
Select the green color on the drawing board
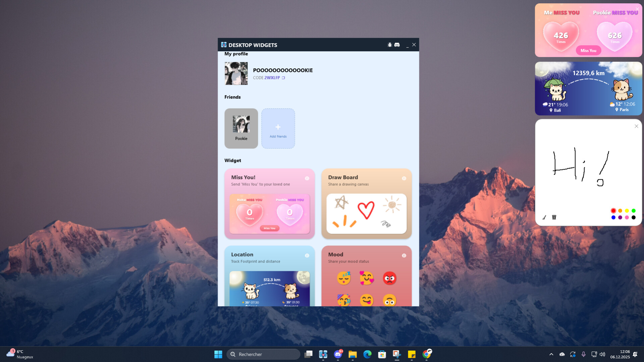pyautogui.click(x=634, y=210)
